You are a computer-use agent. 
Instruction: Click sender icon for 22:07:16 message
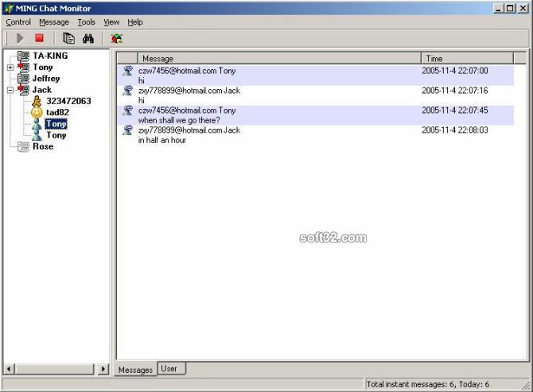(x=128, y=91)
